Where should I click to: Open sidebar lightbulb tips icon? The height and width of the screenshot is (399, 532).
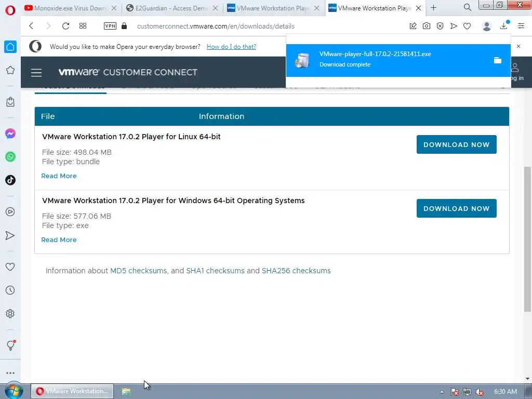tap(10, 345)
